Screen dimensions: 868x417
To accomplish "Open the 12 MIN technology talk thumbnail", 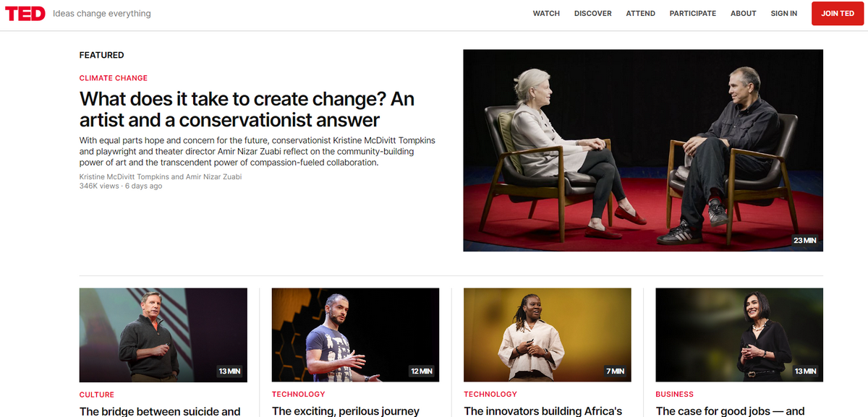I will tap(355, 335).
